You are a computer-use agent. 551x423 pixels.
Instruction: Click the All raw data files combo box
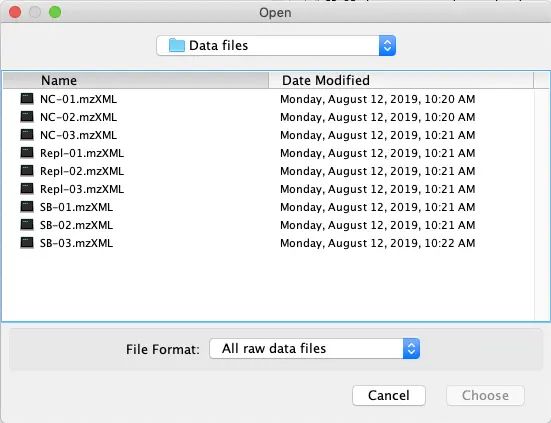point(315,349)
